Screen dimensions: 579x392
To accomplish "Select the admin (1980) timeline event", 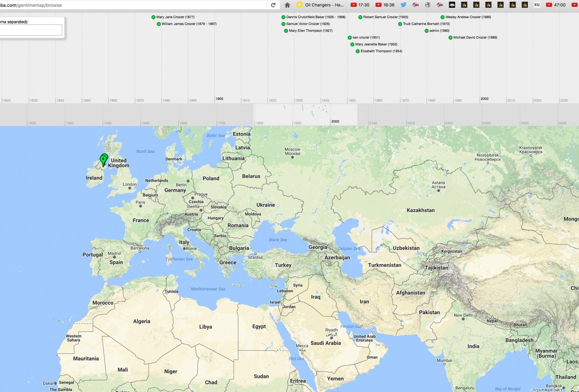I will 439,31.
